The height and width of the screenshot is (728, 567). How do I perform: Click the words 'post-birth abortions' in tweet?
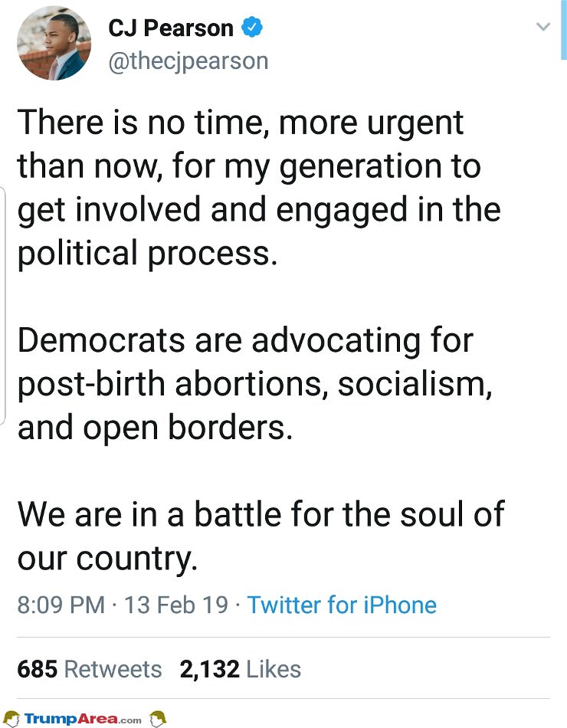pos(169,385)
